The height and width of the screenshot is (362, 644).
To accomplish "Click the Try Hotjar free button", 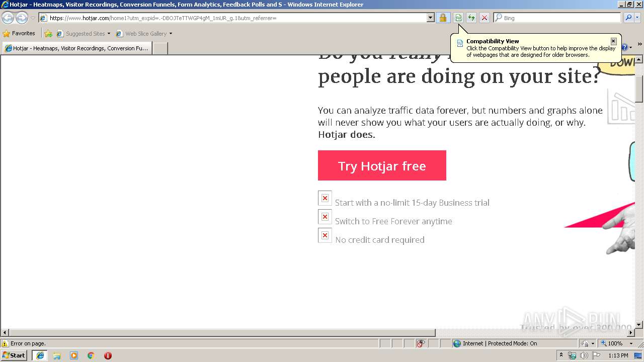I will click(382, 165).
